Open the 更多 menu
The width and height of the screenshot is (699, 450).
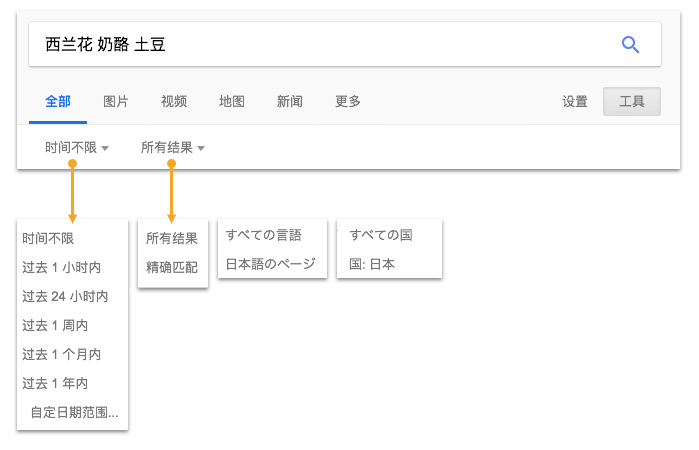click(x=348, y=101)
